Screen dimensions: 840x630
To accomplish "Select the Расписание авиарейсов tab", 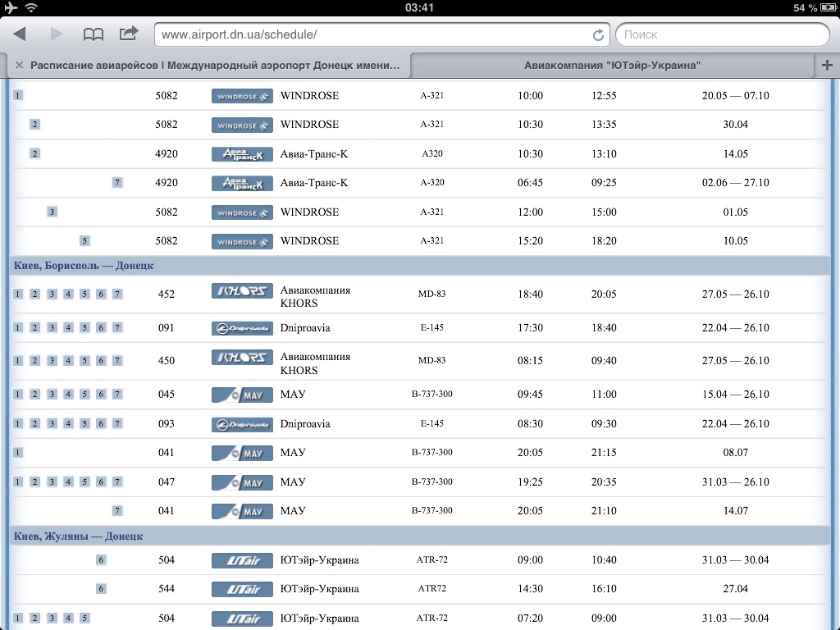I will (215, 66).
